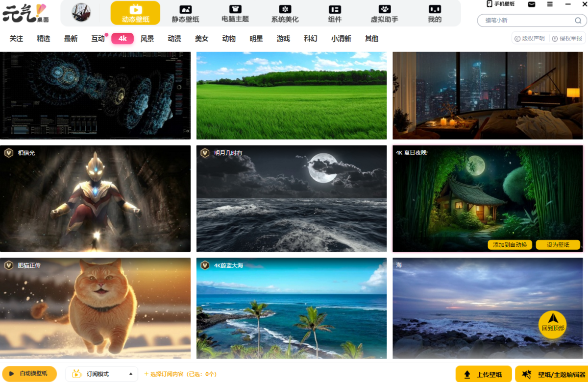Open the 电脑主题 tab
This screenshot has width=588, height=382.
click(235, 14)
